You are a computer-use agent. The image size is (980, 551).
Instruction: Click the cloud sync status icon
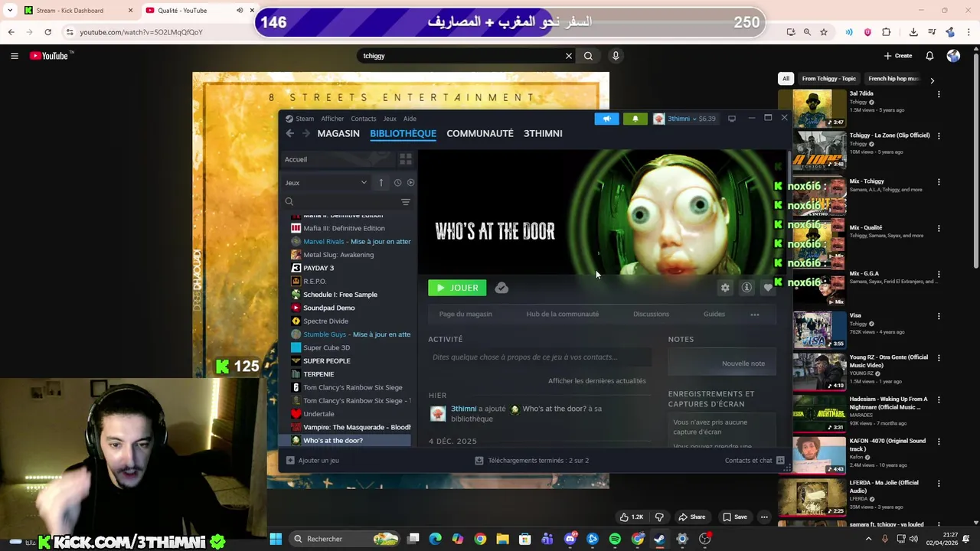click(501, 288)
